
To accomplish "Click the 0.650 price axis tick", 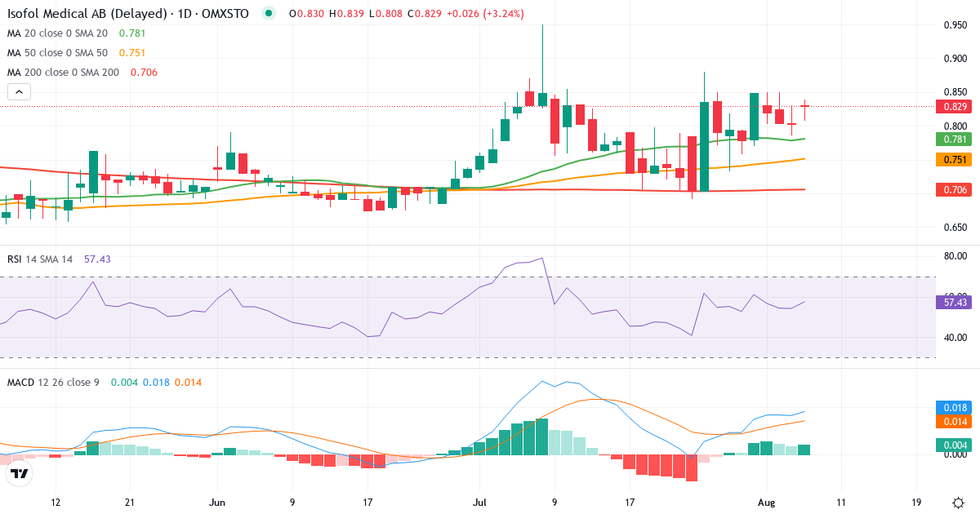I will tap(956, 227).
